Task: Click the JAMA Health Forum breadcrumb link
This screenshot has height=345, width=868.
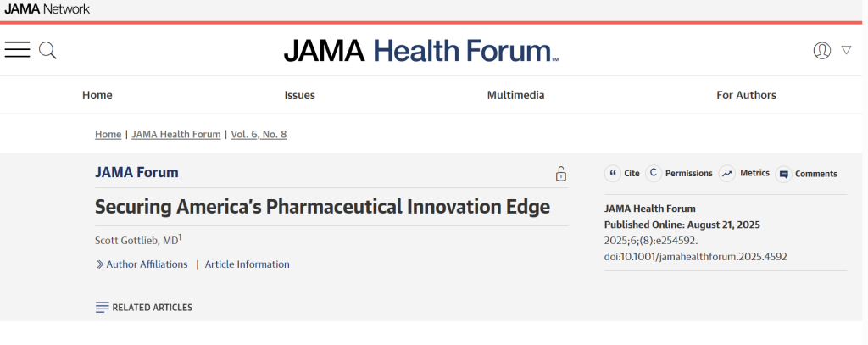Action: click(175, 134)
